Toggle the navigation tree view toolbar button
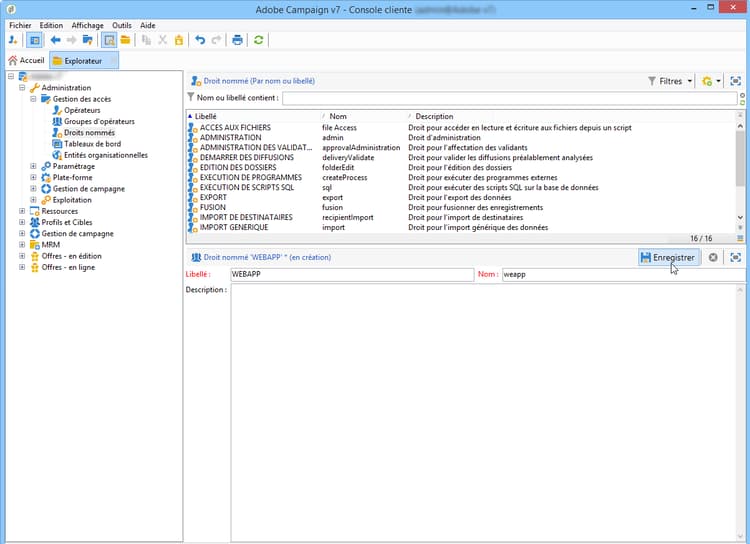Viewport: 750px width, 544px height. 34,40
